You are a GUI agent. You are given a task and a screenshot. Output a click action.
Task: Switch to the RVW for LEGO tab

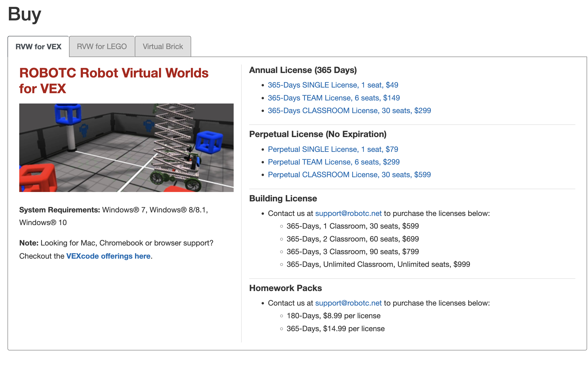(102, 46)
